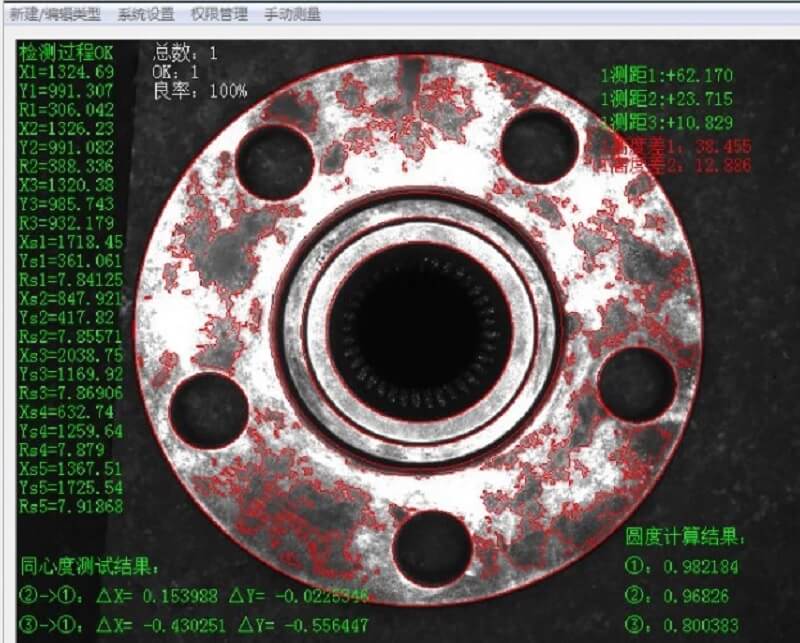Click the top-right bolt hole
The height and width of the screenshot is (643, 800).
[x=538, y=146]
